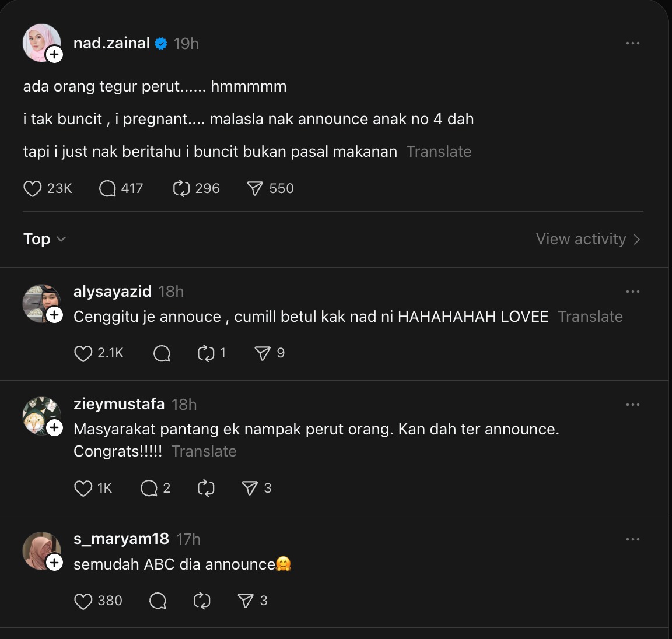Open more options for nad.zainal's post
The width and height of the screenshot is (672, 639).
tap(632, 44)
